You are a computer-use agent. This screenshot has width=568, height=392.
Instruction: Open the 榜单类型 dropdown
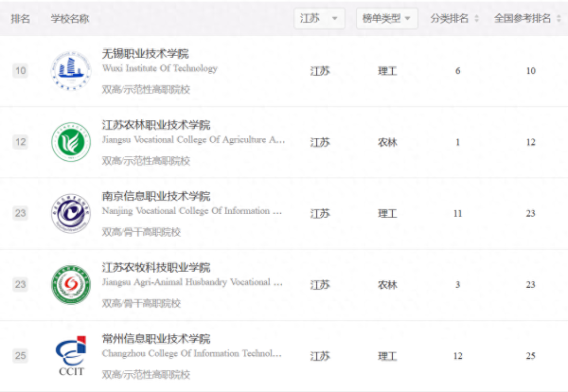pyautogui.click(x=387, y=18)
